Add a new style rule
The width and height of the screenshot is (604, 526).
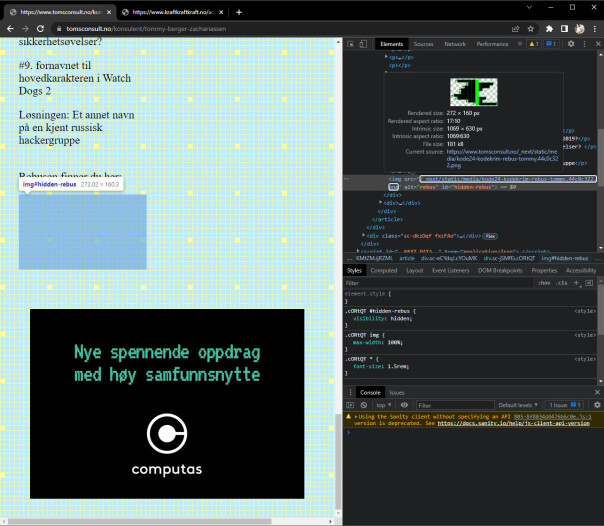tap(576, 283)
